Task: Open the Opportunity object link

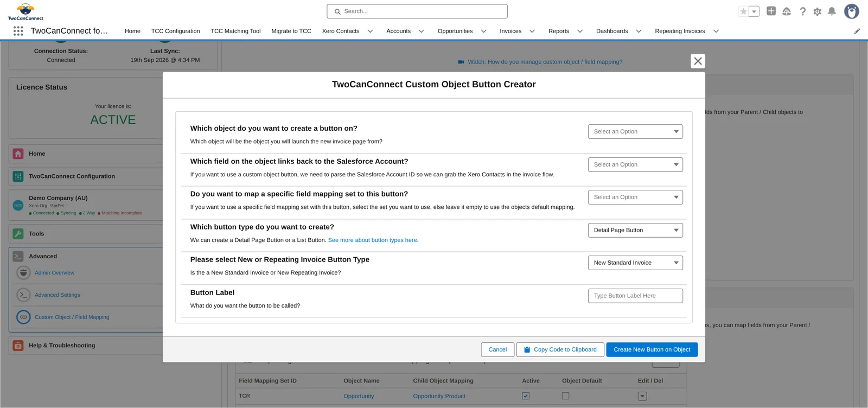Action: (359, 396)
